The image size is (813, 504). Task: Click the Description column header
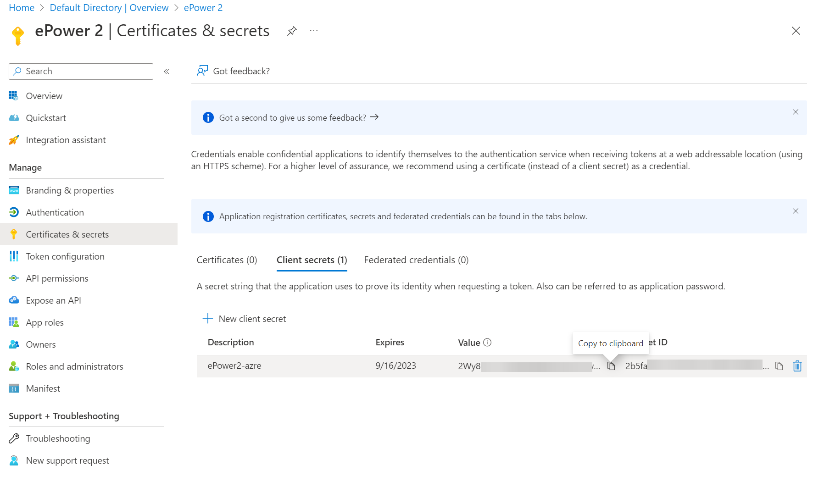(x=231, y=342)
